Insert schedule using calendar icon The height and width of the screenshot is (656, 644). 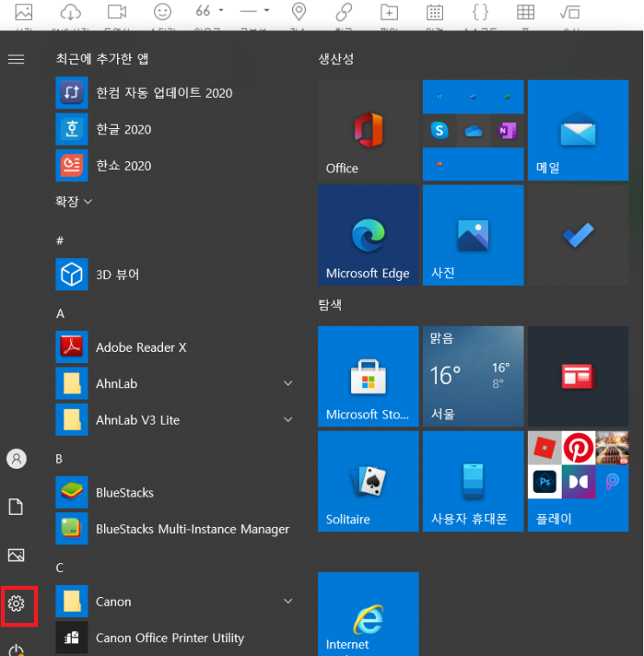click(x=435, y=12)
